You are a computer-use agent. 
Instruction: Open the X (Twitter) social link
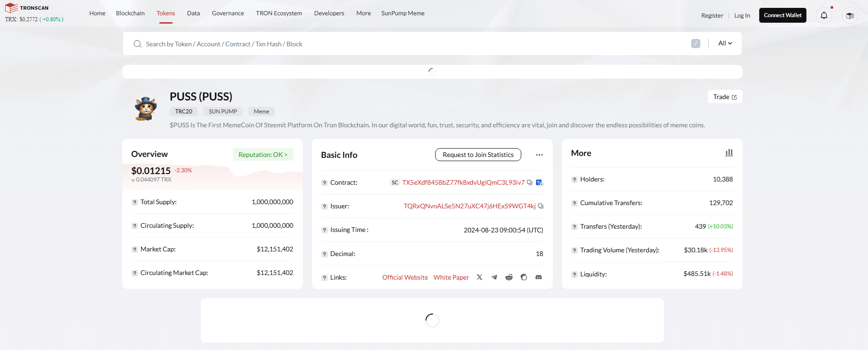click(x=480, y=277)
